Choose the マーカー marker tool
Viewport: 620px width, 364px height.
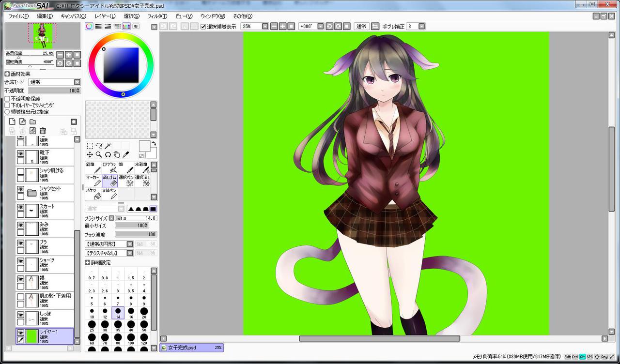(93, 181)
